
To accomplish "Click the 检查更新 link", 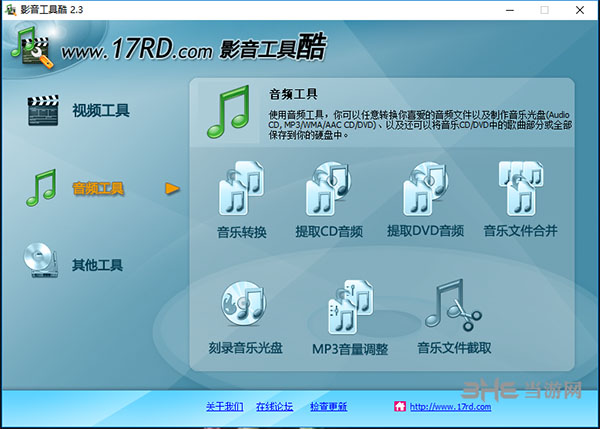I will pyautogui.click(x=328, y=406).
